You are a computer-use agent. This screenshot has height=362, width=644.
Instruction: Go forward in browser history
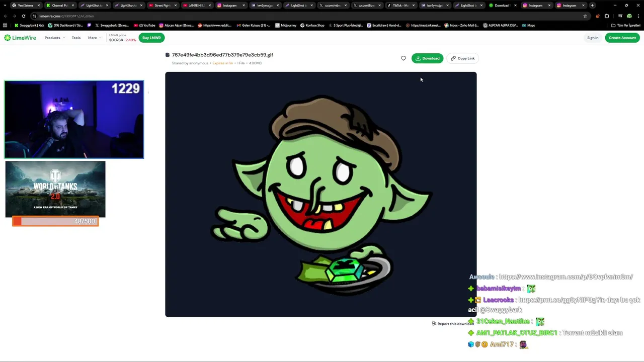14,16
